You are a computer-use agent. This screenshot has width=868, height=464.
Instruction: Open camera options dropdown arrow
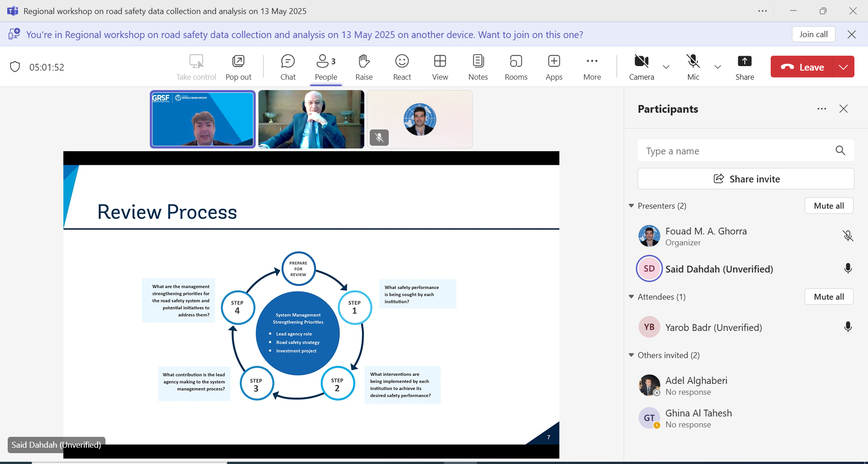point(666,67)
